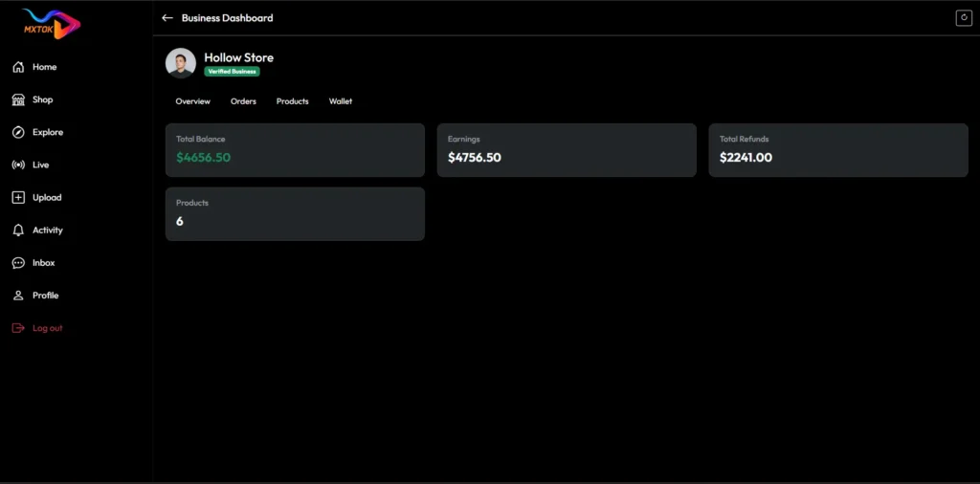Open the Home label in sidebar
980x484 pixels.
pos(44,67)
